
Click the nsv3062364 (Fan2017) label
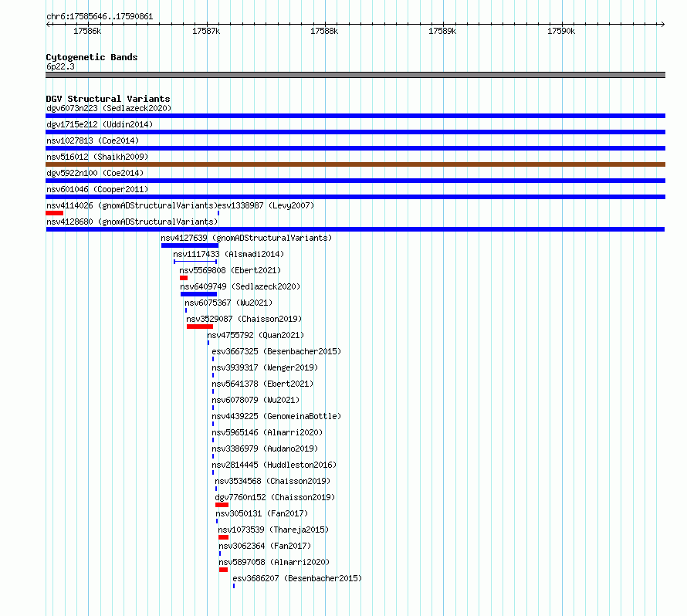pos(265,546)
